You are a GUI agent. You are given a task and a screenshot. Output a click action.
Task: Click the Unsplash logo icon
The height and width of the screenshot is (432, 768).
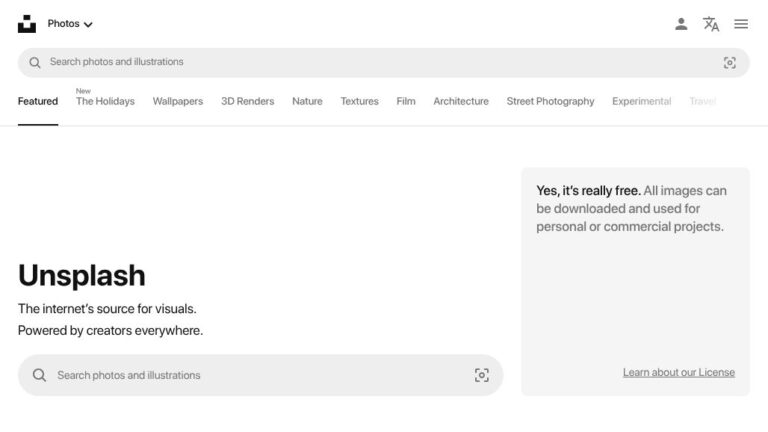[27, 24]
